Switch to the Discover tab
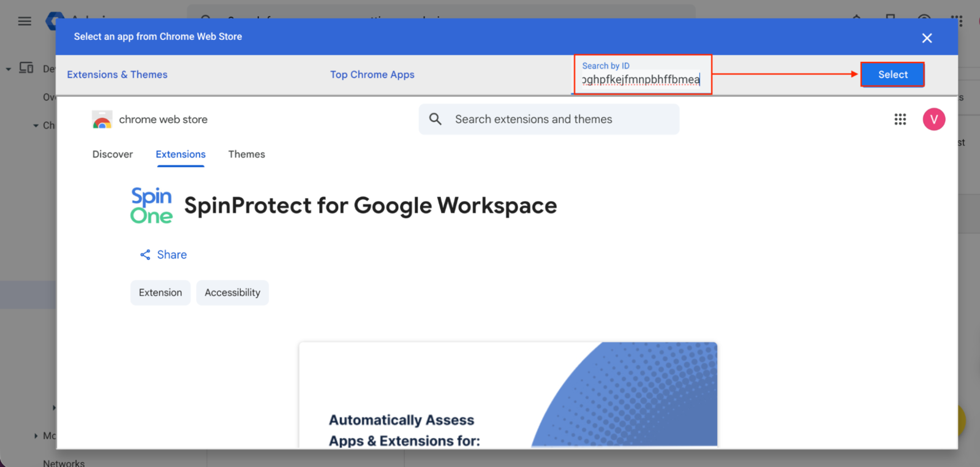Screen dimensions: 980x467 point(113,154)
